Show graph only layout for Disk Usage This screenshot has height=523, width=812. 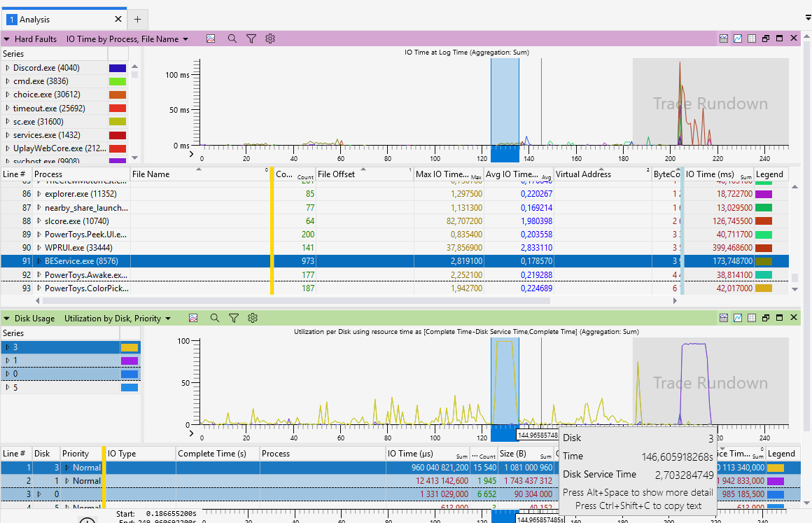[738, 317]
